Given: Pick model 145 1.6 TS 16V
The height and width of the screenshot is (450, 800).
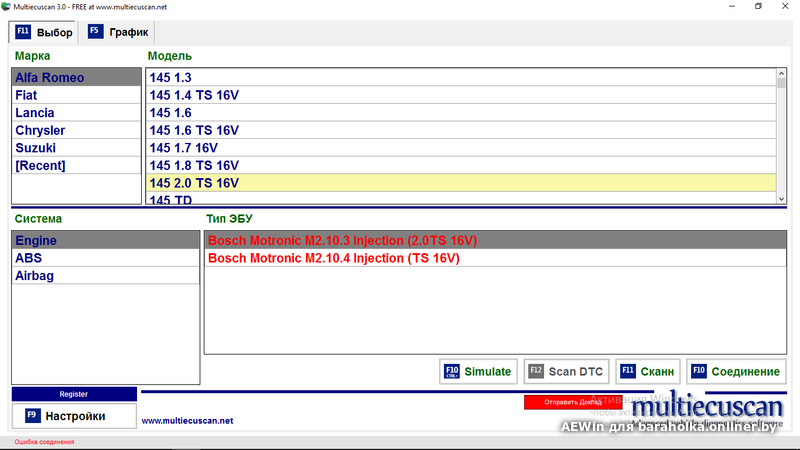Looking at the screenshot, I should (x=461, y=131).
